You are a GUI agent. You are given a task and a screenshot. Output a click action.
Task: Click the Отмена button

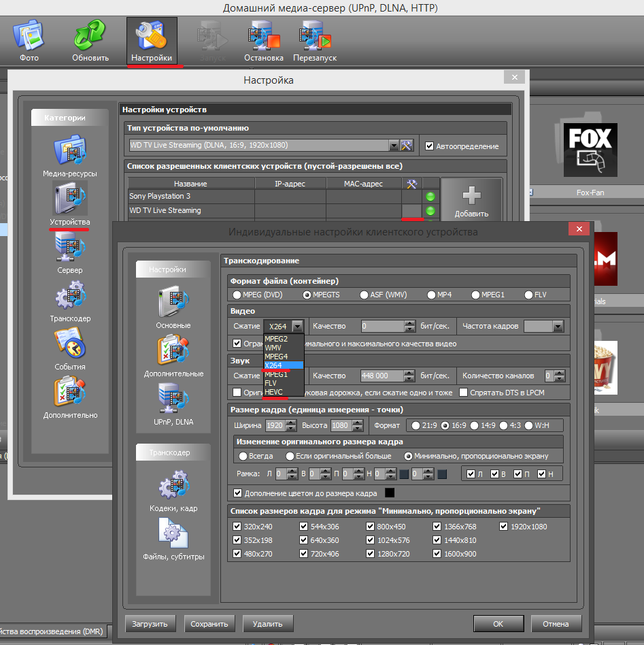tap(556, 623)
